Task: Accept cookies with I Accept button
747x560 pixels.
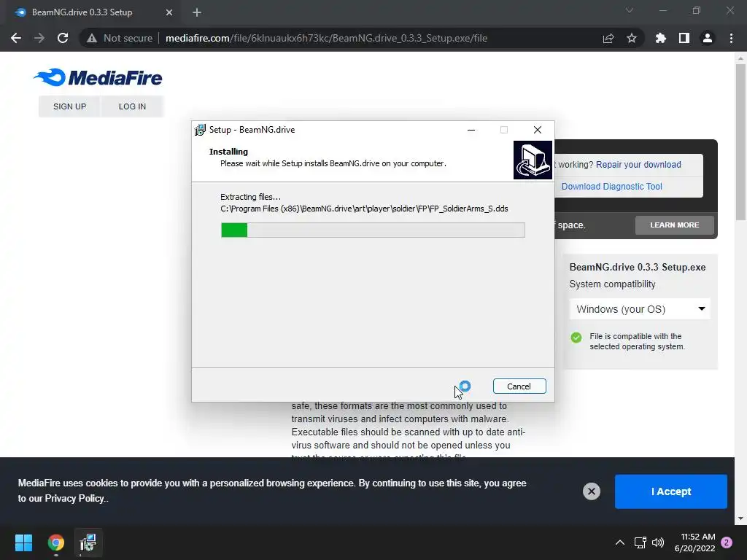Action: (671, 491)
